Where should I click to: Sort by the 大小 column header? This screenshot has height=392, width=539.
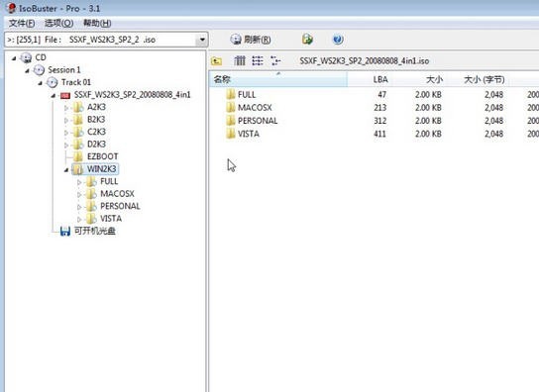[x=419, y=79]
